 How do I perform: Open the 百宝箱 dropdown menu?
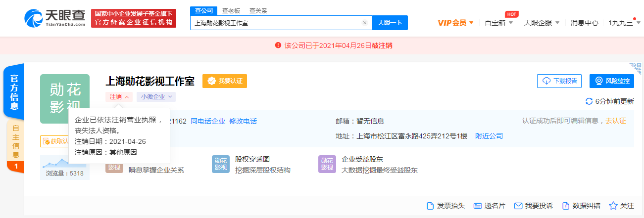coord(498,23)
